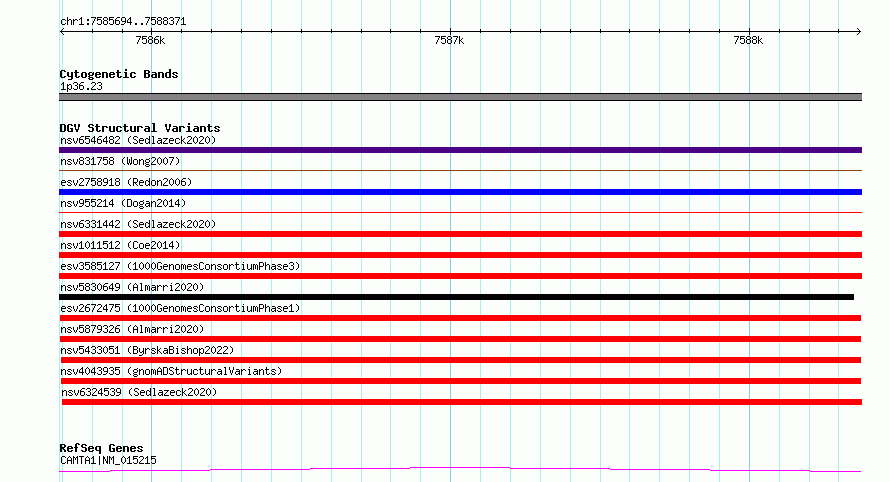890x482 pixels.
Task: Click the 7587k ruler tick label
Action: (x=449, y=40)
